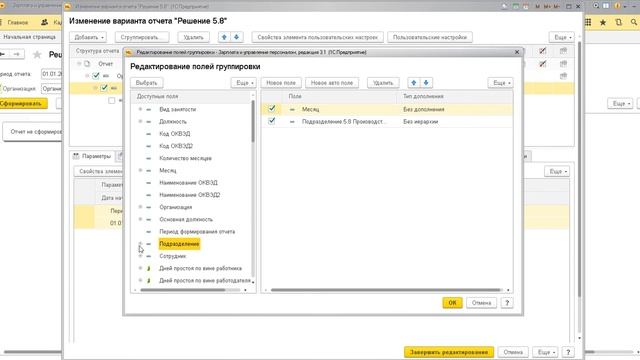Screen dimensions: 640x360
Task: Click display mode icon in Отчет row
Action: point(563,64)
